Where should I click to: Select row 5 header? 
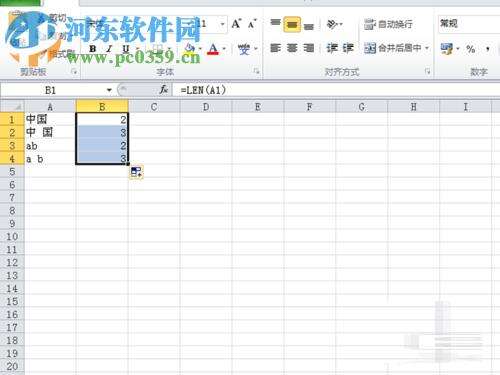point(12,172)
